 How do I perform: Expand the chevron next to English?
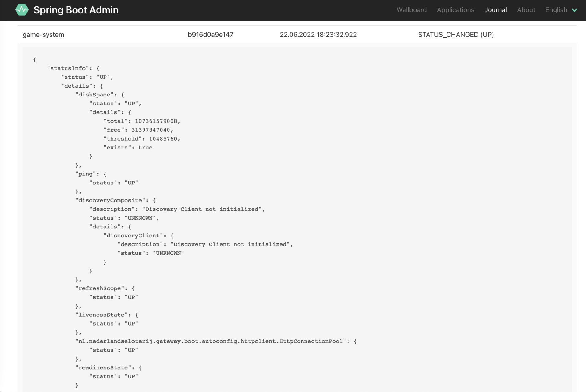pos(575,10)
